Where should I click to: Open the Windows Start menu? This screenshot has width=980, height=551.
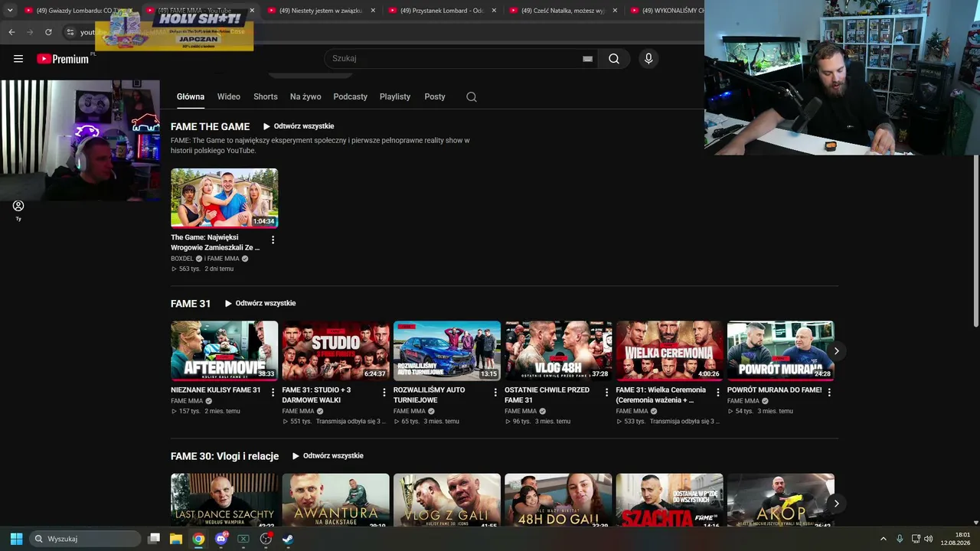16,539
